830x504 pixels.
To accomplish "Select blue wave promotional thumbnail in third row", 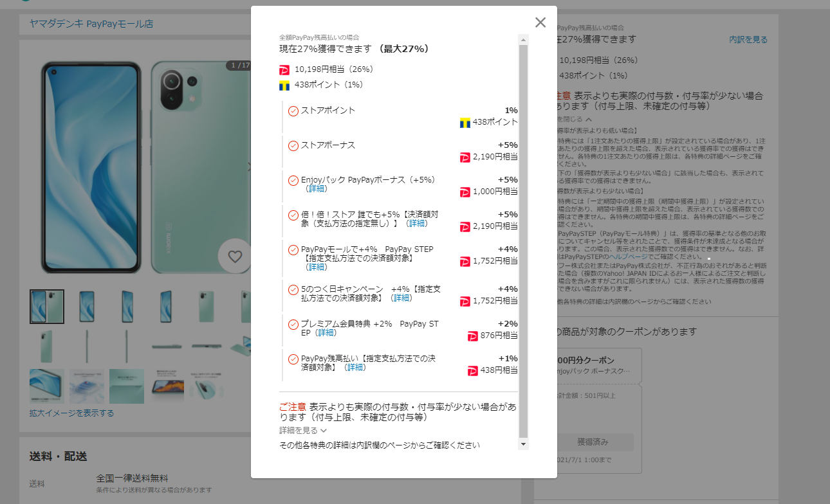I will [x=87, y=386].
